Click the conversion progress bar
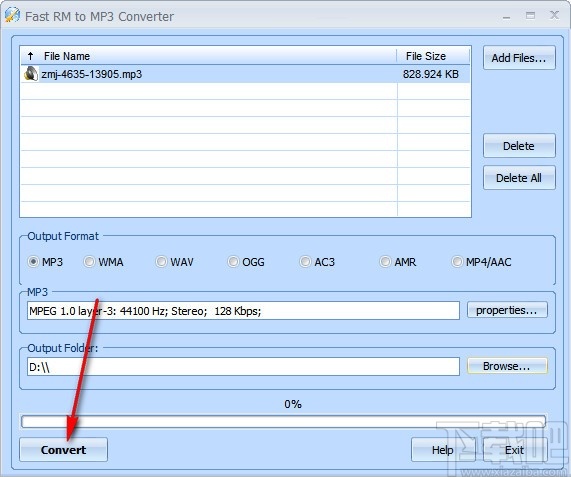Image resolution: width=571 pixels, height=477 pixels. coord(283,421)
